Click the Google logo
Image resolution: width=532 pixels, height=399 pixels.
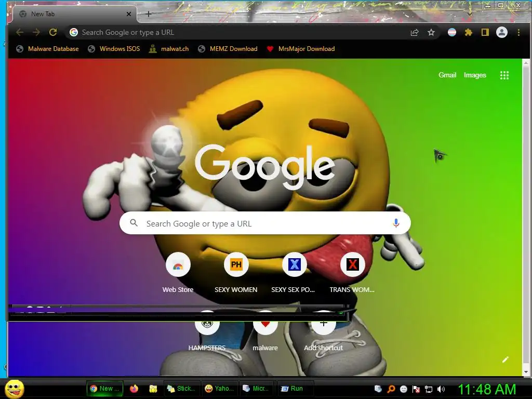tap(265, 167)
